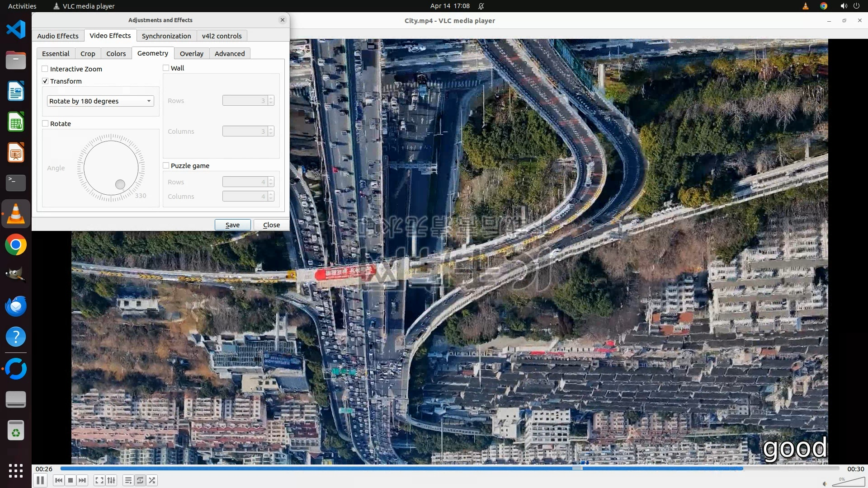The image size is (868, 488).
Task: Toggle the loop repeat mode
Action: click(140, 480)
